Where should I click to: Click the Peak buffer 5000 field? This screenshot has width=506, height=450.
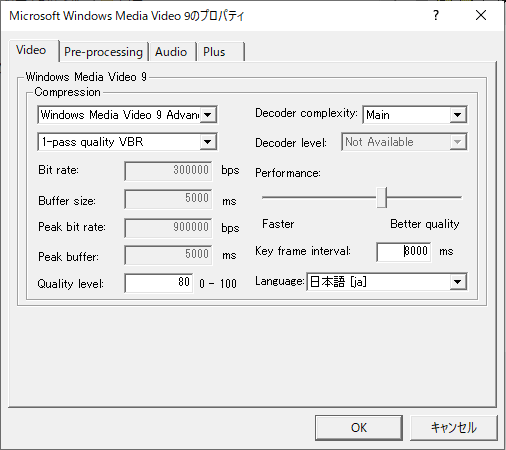coord(168,255)
